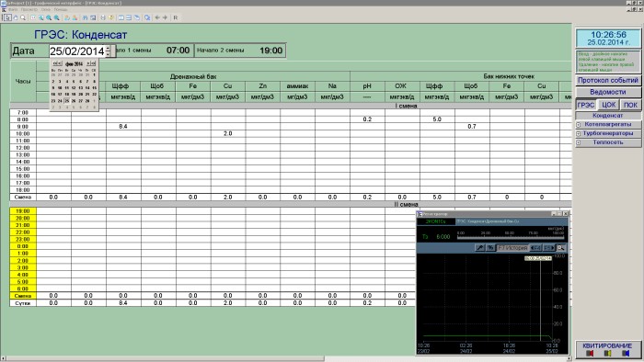Screen dimensions: 644x362
Task: Click the home icon in the toolbar
Action: [x=16, y=17]
